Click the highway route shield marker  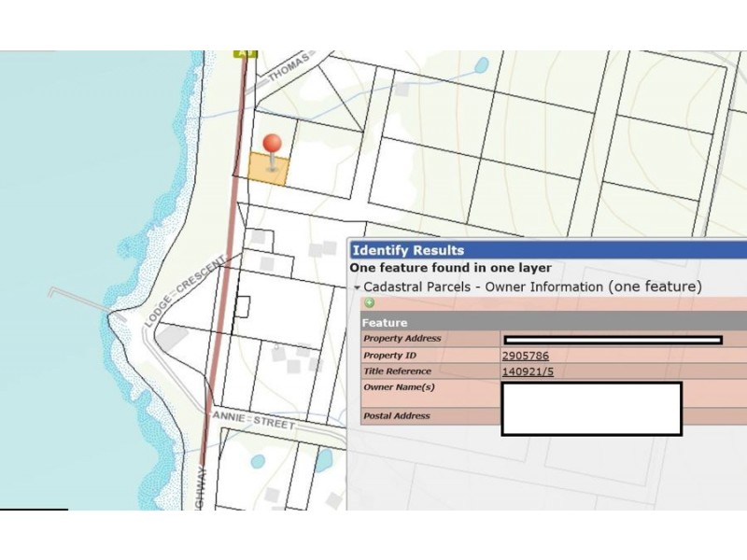pos(245,54)
